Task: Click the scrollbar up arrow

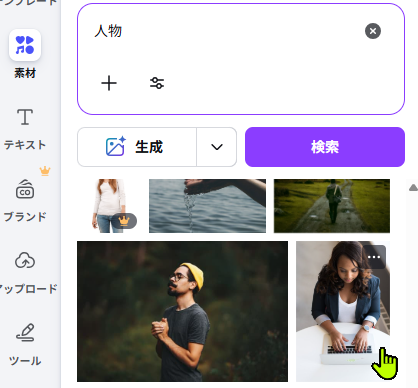Action: [x=413, y=188]
